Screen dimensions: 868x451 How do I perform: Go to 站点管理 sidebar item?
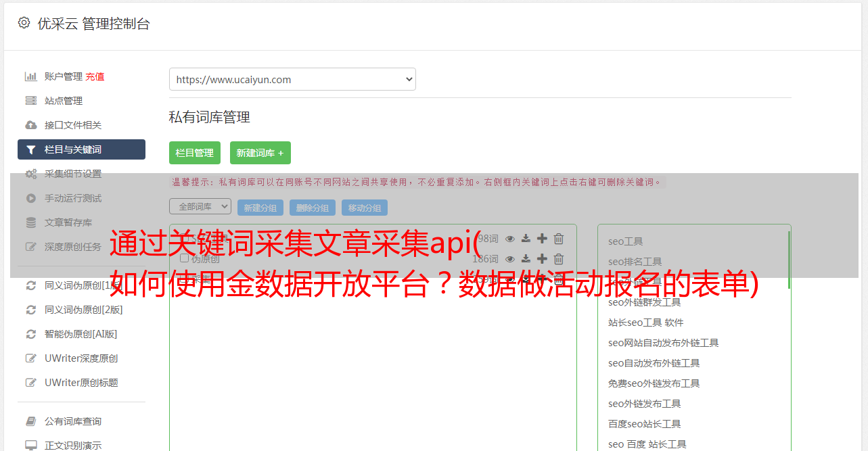click(x=63, y=101)
